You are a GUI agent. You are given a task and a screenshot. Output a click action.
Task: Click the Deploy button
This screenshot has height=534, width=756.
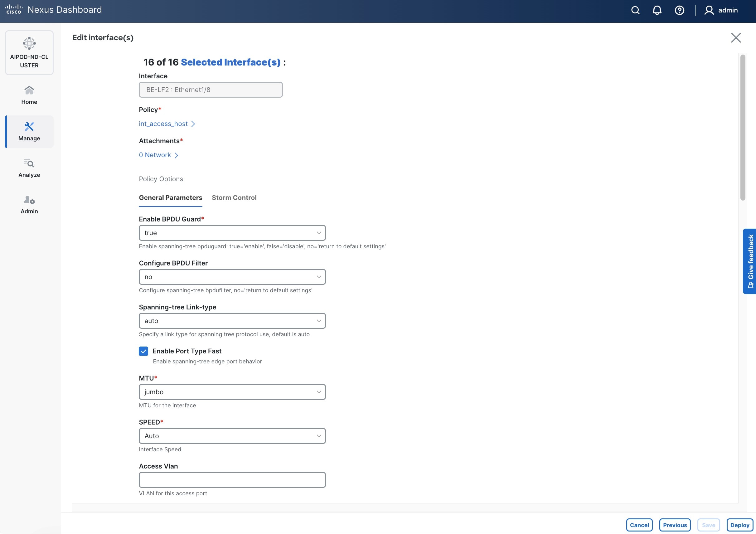click(739, 525)
